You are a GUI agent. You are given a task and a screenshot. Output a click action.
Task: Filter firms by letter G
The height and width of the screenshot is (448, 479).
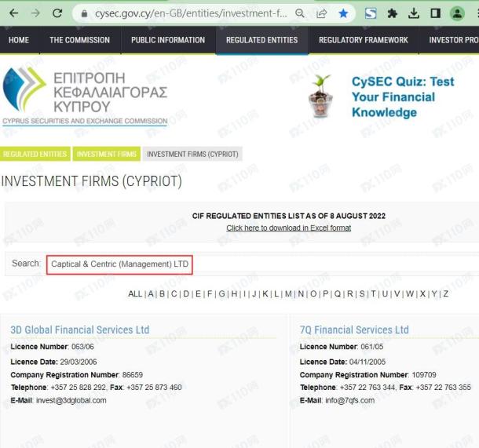[221, 294]
